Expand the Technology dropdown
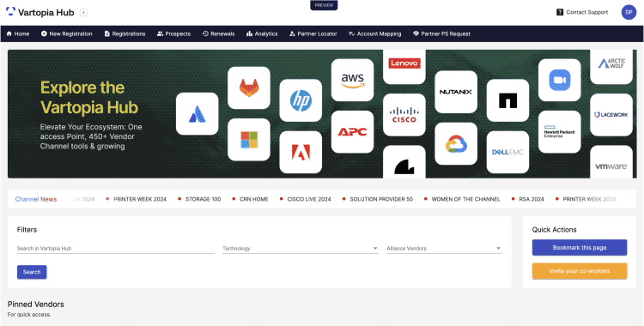The image size is (644, 326). [x=301, y=249]
